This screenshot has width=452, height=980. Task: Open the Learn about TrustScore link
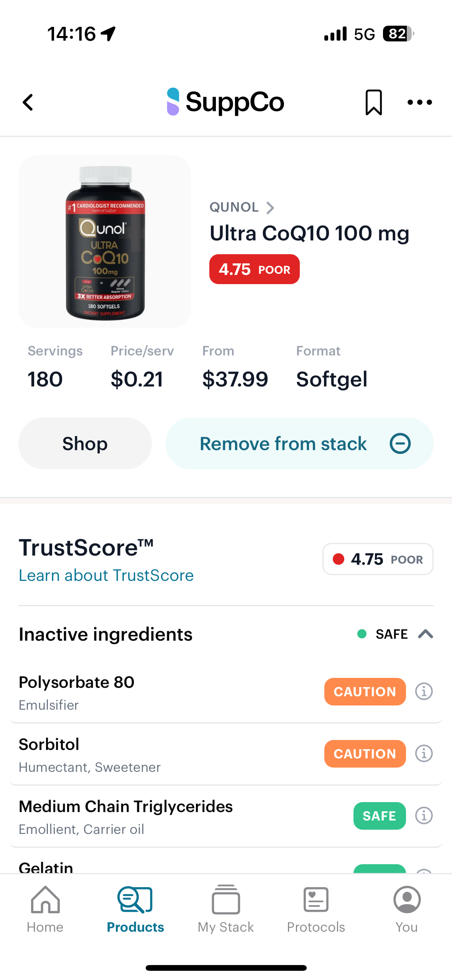coord(106,576)
